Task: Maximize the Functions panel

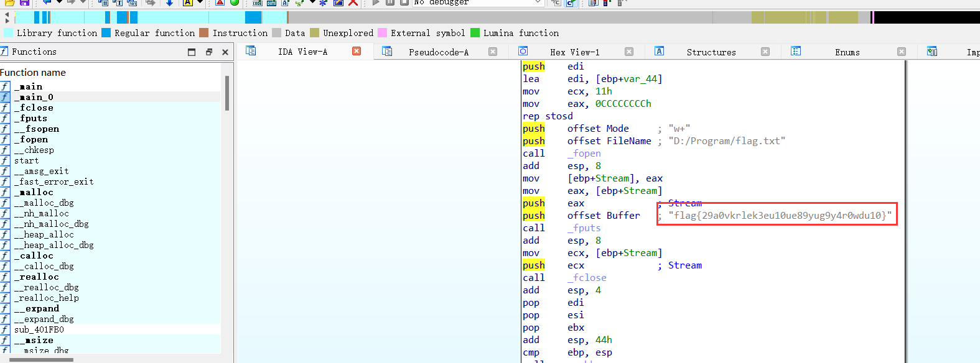Action: (x=192, y=52)
